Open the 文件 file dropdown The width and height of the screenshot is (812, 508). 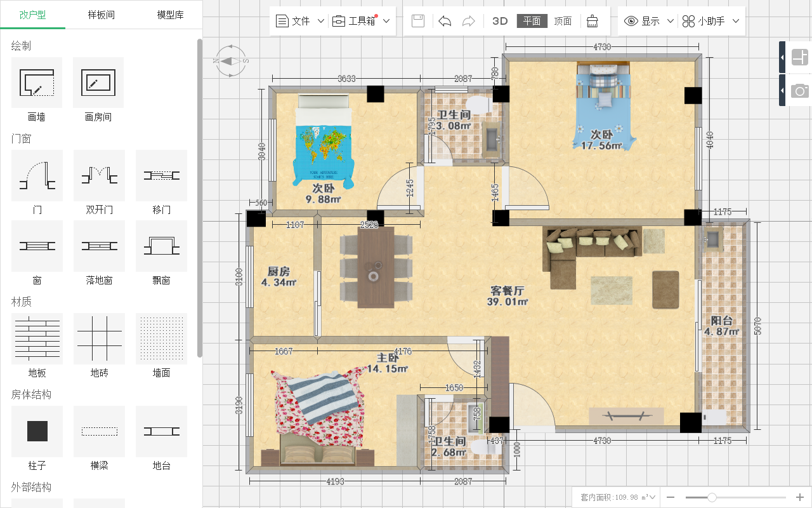tap(300, 21)
